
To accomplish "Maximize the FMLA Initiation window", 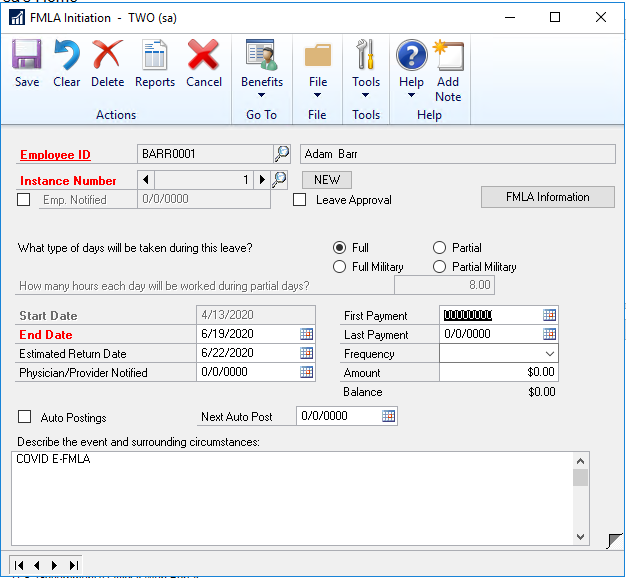I will 555,18.
